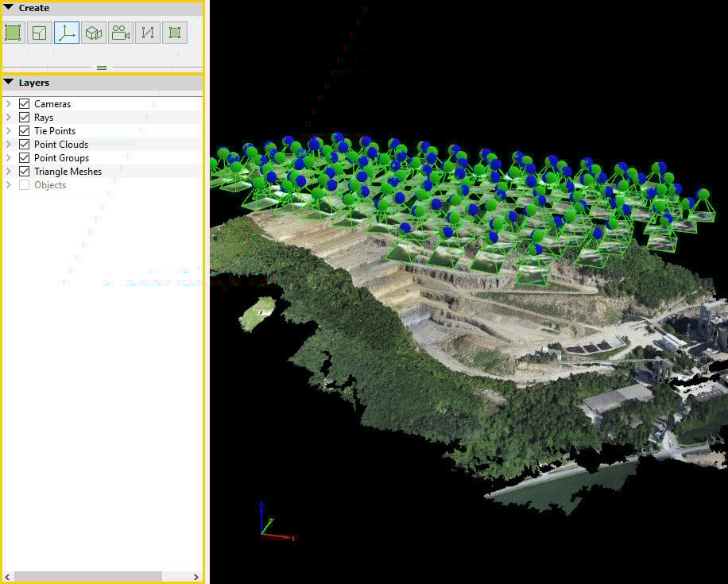Select the Objects layer item
728x584 pixels.
(50, 185)
